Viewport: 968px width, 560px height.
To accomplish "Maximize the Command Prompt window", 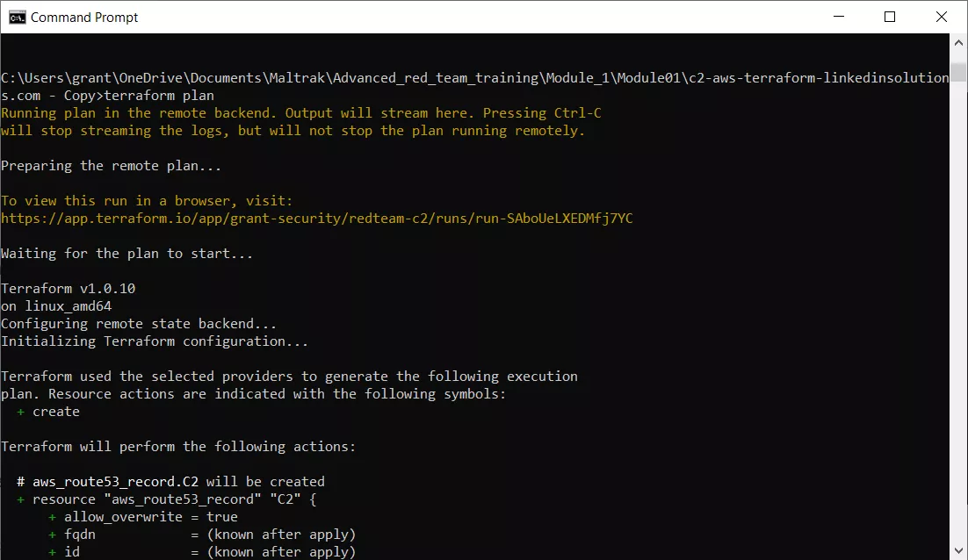I will tap(889, 16).
